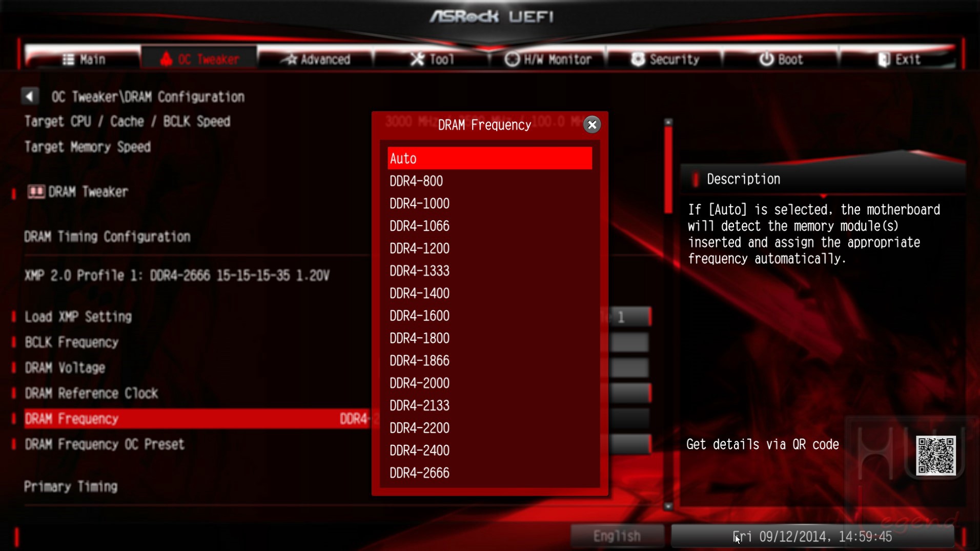Switch to H/W Monitor tab
The height and width of the screenshot is (551, 980).
(x=548, y=59)
